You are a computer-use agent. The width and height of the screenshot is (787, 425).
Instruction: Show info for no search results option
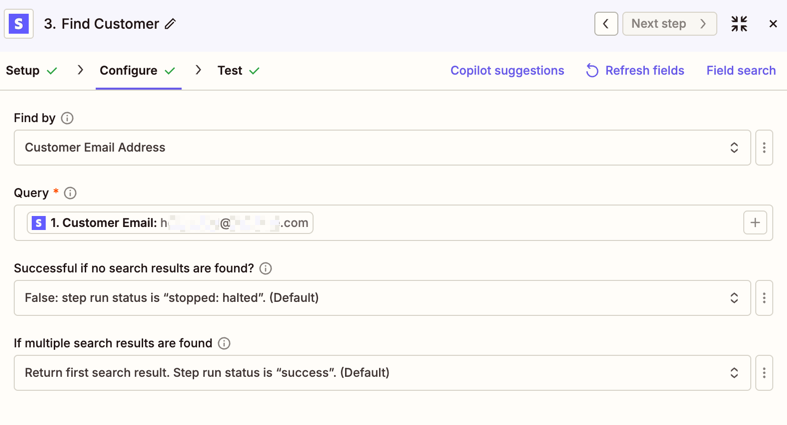tap(266, 268)
